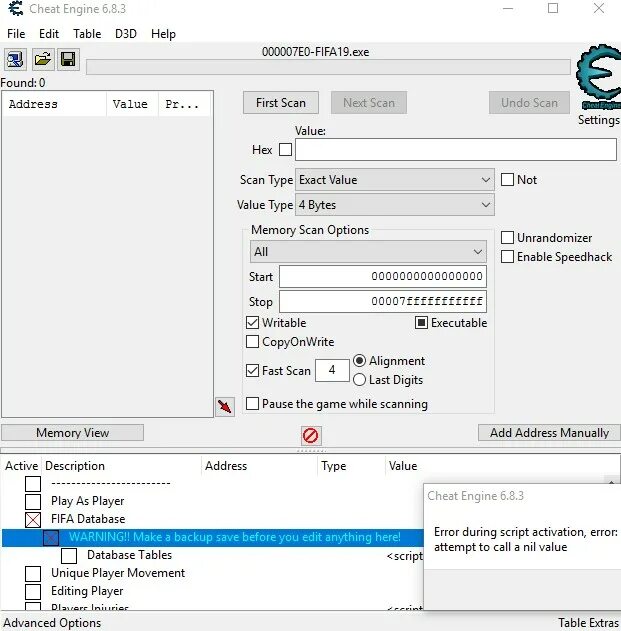Activate the Database Tables checkbox

coord(69,556)
